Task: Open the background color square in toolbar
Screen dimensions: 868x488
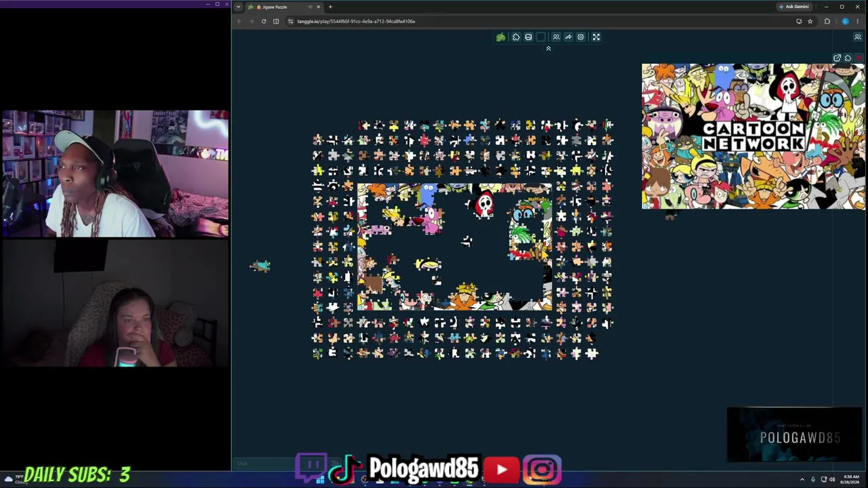Action: click(x=541, y=37)
